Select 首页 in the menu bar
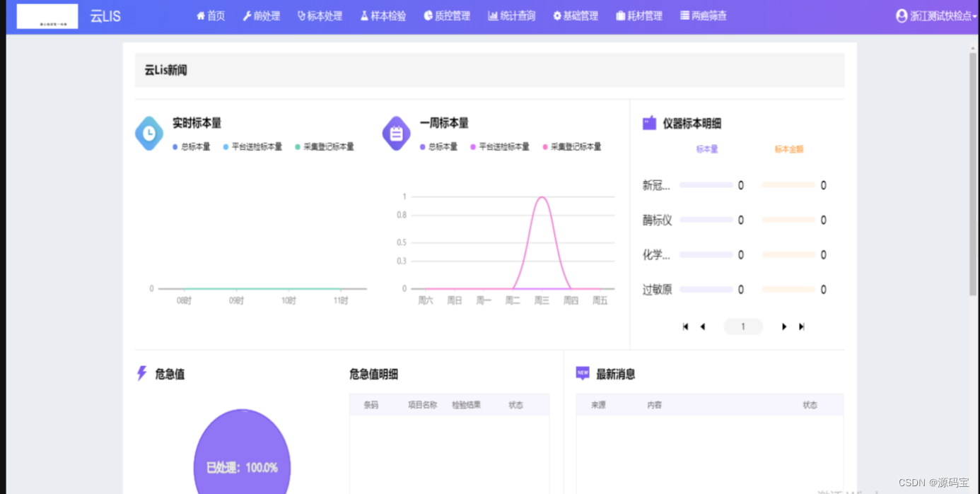The image size is (980, 494). (210, 16)
